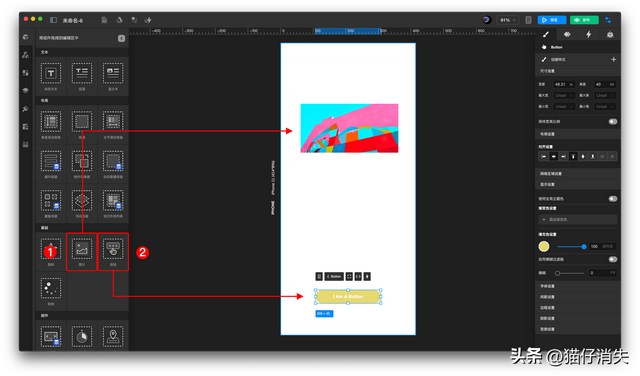Open the min height Unset dropdown
This screenshot has width=640, height=376.
(605, 106)
